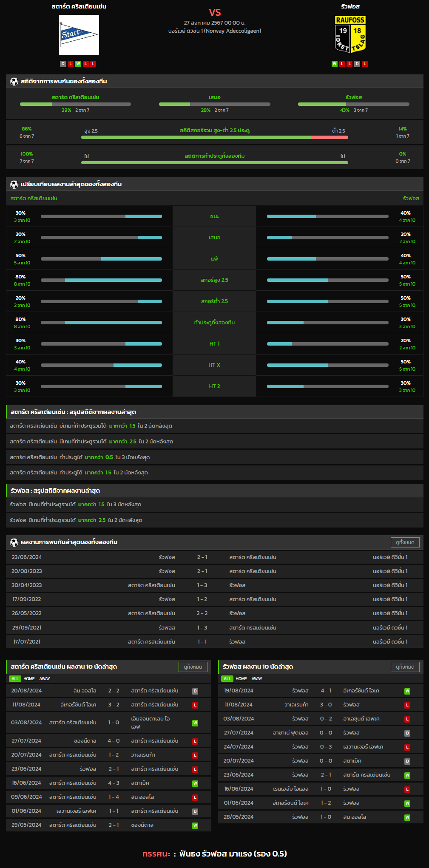Open the view-all button for Raufoss last 10 matches
This screenshot has width=429, height=868.
pos(405,667)
